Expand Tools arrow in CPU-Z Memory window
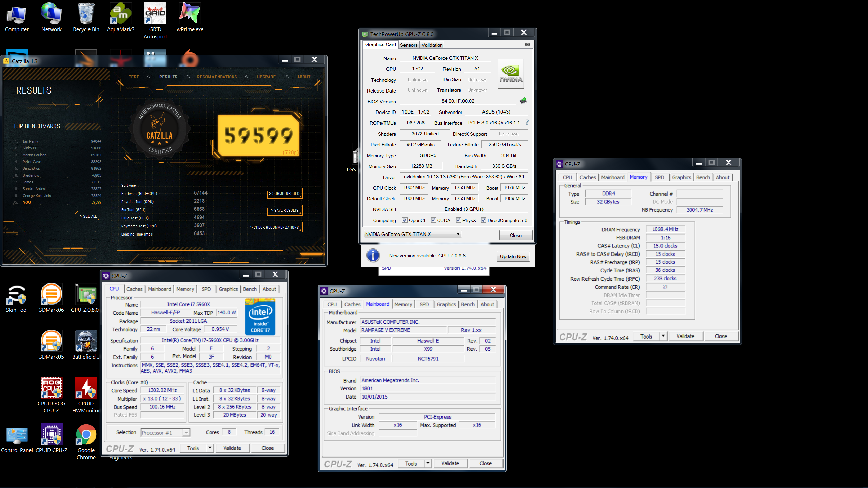The width and height of the screenshot is (868, 488). pos(664,336)
